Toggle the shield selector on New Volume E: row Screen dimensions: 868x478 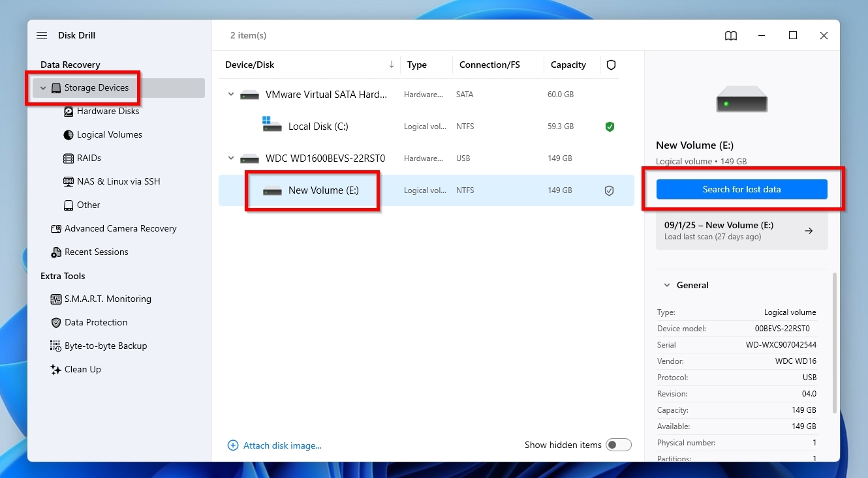609,190
